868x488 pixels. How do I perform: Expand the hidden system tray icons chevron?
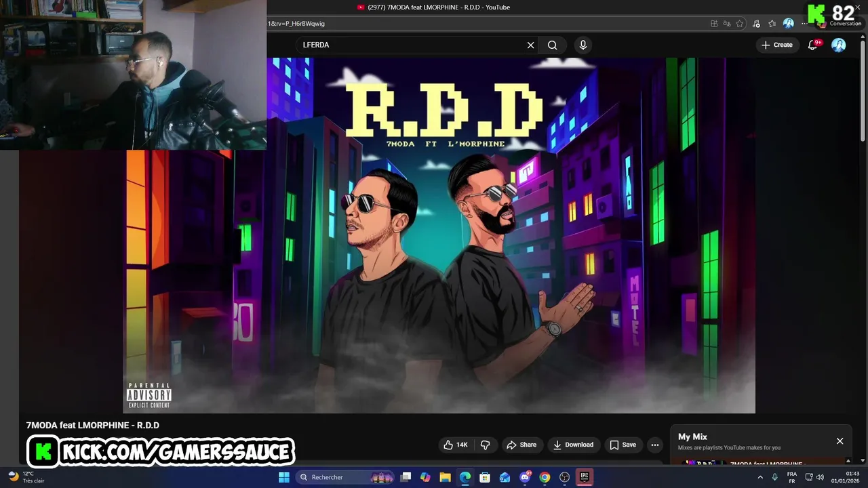point(760,477)
